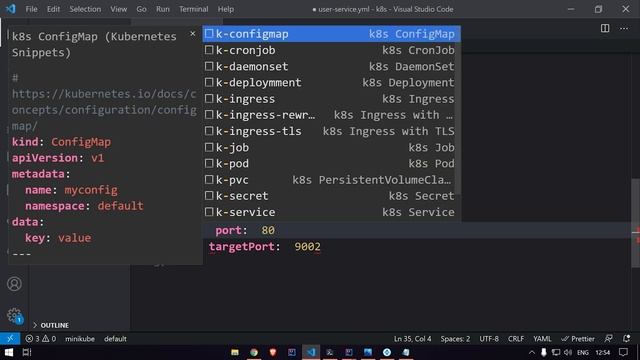This screenshot has width=640, height=360.
Task: Open the File menu
Action: (x=31, y=9)
